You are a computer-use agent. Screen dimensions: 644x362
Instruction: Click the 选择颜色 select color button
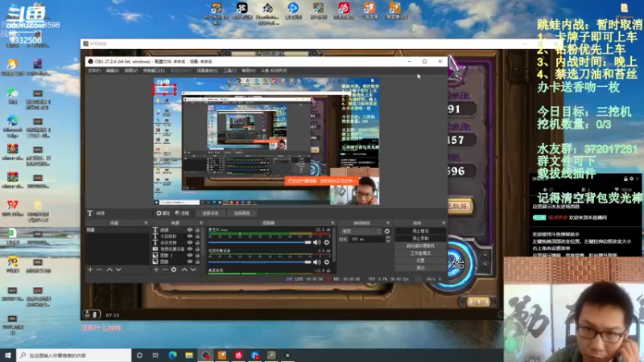(x=242, y=213)
